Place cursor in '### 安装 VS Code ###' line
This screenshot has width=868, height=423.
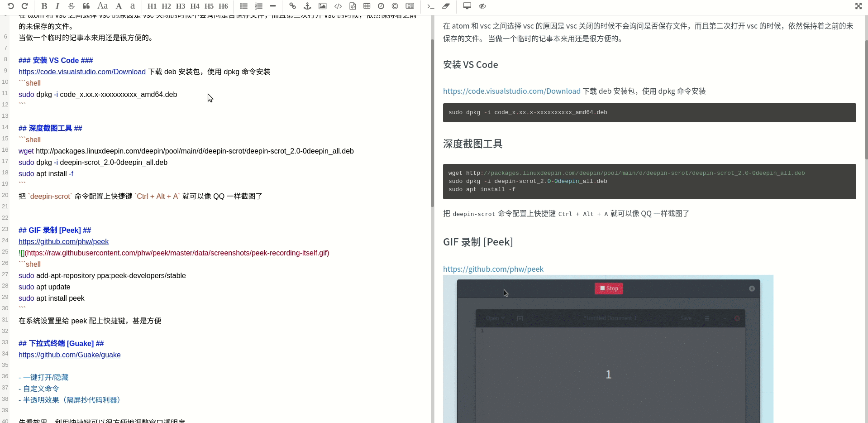pos(56,60)
